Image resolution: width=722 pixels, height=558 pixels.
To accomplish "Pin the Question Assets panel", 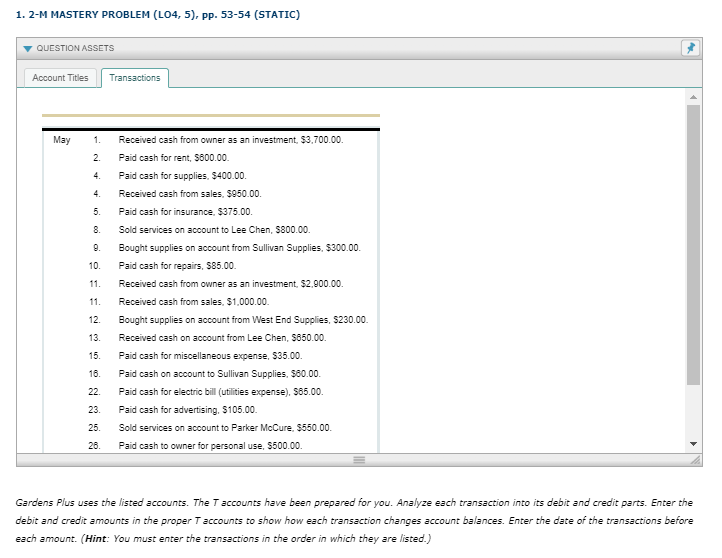I will (x=690, y=48).
